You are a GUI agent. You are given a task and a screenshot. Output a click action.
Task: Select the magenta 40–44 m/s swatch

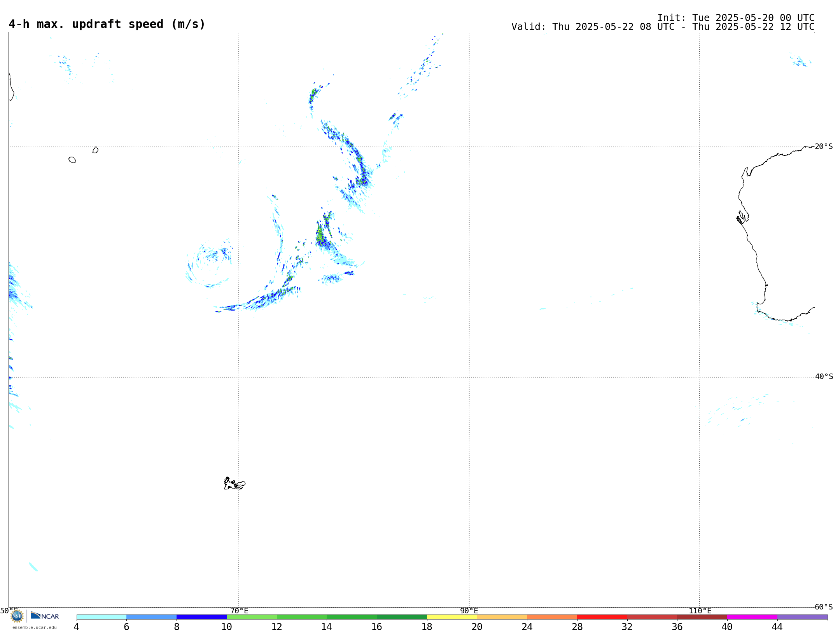pyautogui.click(x=752, y=617)
